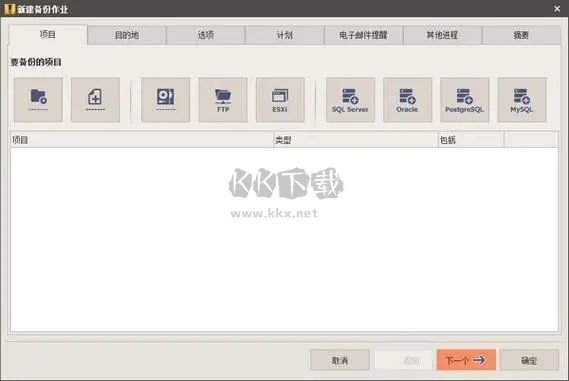Close the 新建备份作业 dialog
This screenshot has width=569, height=381.
[557, 9]
